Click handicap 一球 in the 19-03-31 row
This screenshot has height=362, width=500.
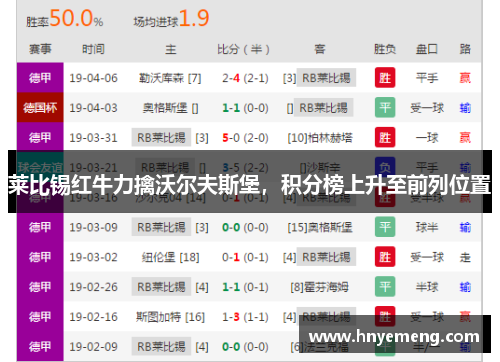click(x=427, y=138)
